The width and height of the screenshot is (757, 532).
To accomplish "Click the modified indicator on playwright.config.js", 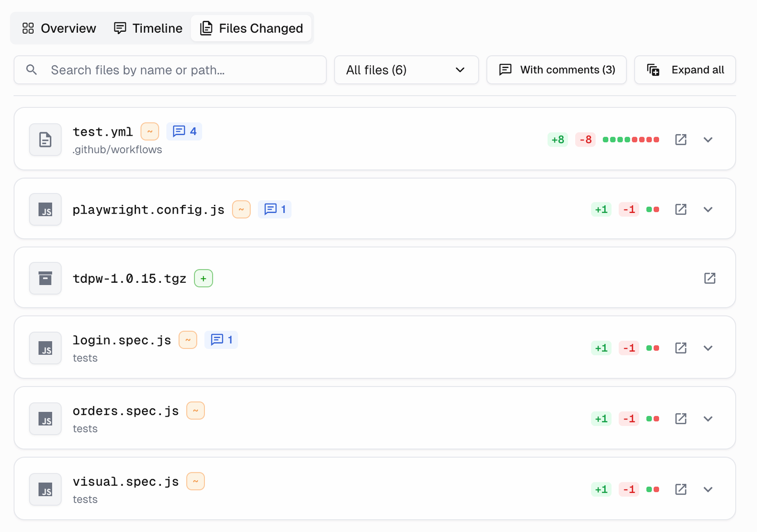I will pos(241,209).
